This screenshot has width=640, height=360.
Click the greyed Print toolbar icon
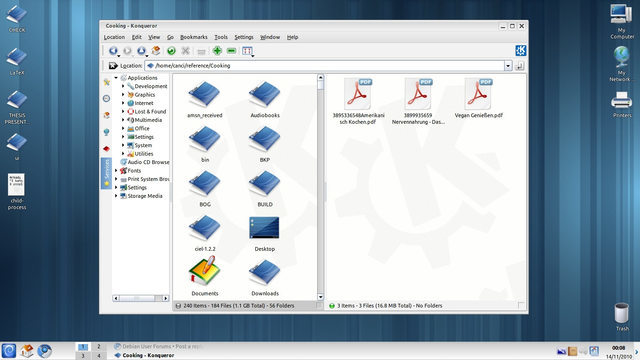tap(201, 51)
